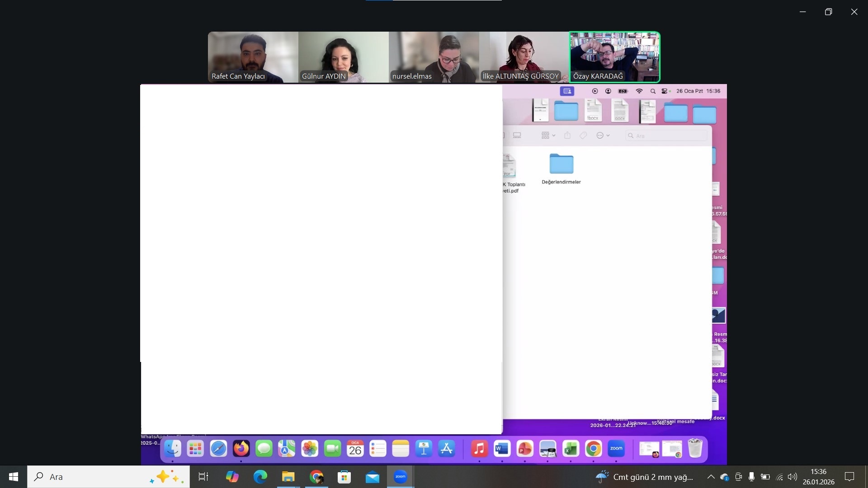Image resolution: width=868 pixels, height=488 pixels.
Task: Open Microsoft Word in the Dock
Action: (x=502, y=449)
